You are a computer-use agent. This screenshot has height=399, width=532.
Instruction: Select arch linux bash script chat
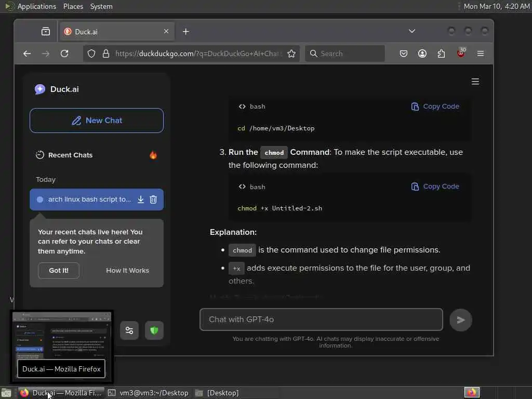(x=89, y=199)
